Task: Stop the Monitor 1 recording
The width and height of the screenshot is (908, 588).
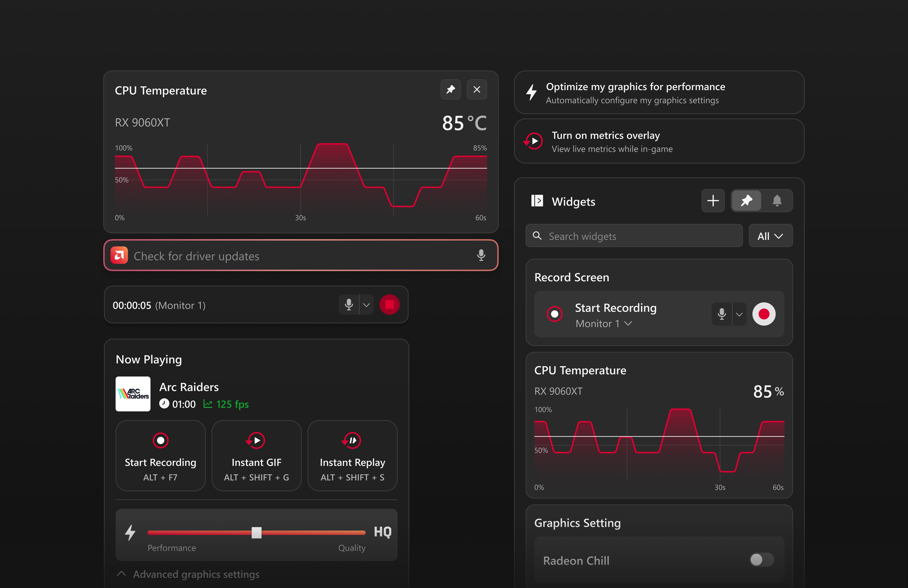Action: pos(389,305)
